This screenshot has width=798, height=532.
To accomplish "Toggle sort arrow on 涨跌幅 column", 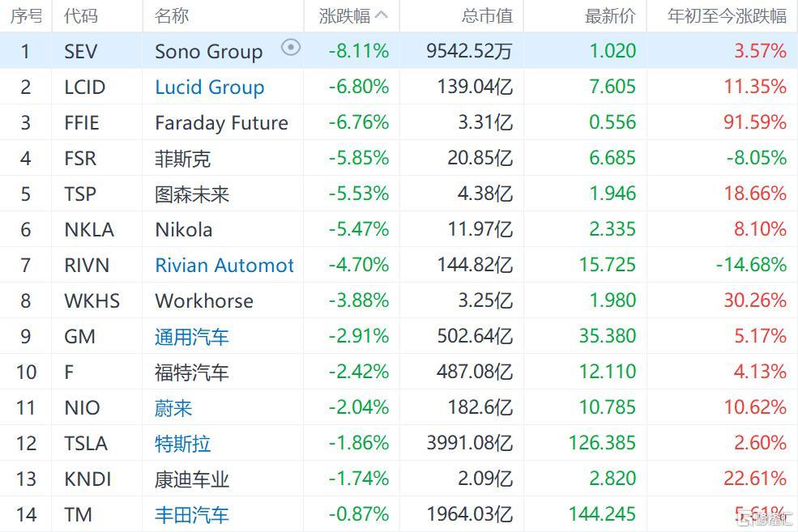I will click(381, 15).
